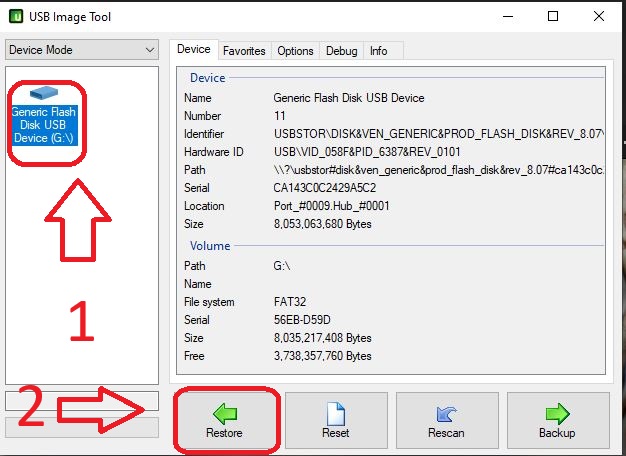Click Hardware ID value USB\VID_058F&PID_6387
626x456 pixels.
367,152
